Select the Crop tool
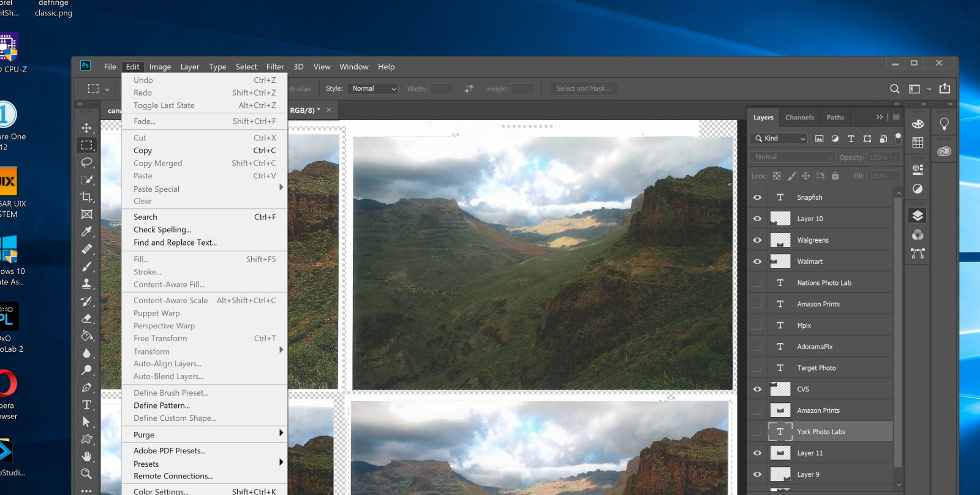Screen dimensions: 980x495 coord(86,197)
